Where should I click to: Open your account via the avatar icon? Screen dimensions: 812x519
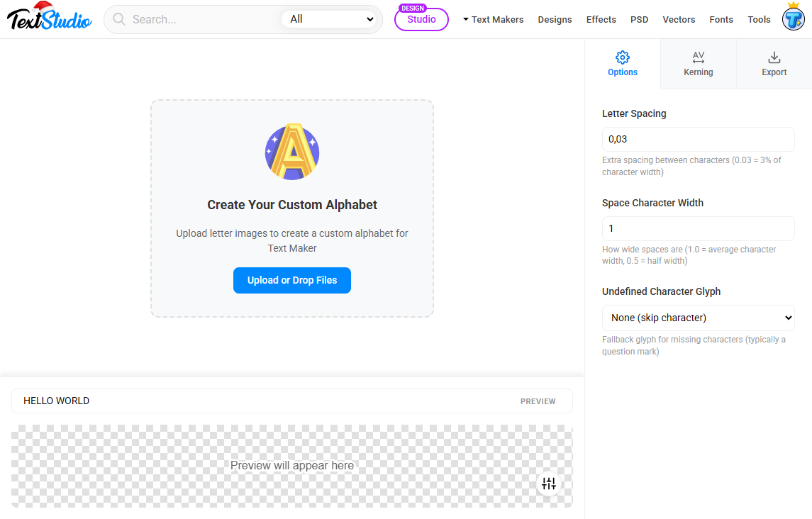pyautogui.click(x=793, y=19)
